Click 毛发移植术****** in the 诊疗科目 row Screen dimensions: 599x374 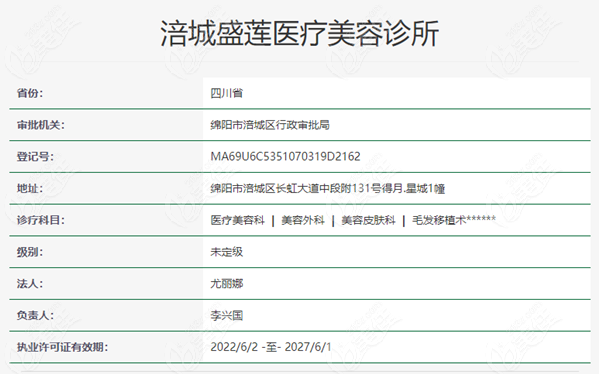click(x=454, y=220)
